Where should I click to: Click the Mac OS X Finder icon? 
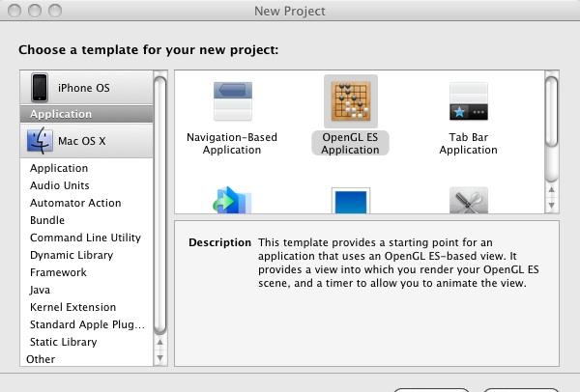point(40,140)
